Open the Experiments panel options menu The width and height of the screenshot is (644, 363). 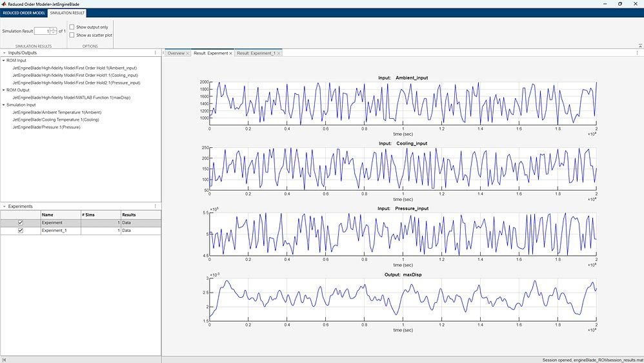click(x=156, y=206)
